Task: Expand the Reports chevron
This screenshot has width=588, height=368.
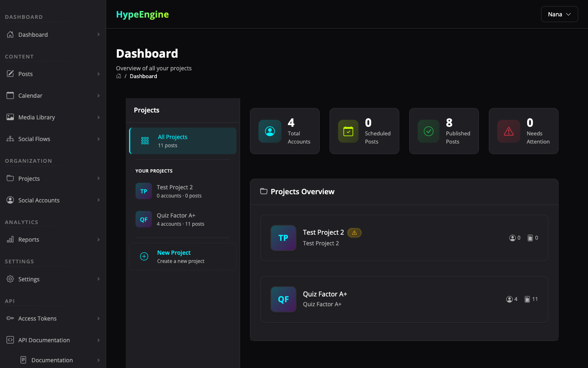Action: 98,239
